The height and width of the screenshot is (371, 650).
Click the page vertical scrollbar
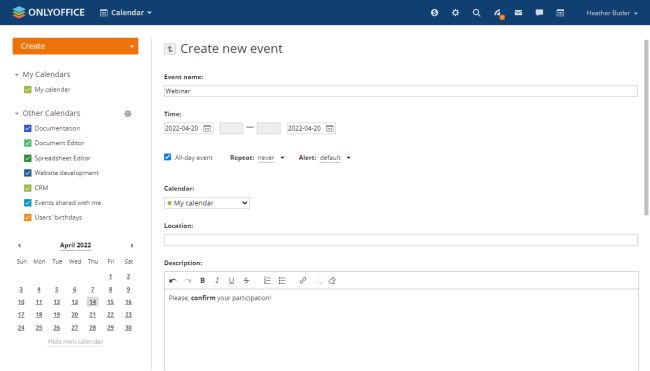click(x=646, y=128)
